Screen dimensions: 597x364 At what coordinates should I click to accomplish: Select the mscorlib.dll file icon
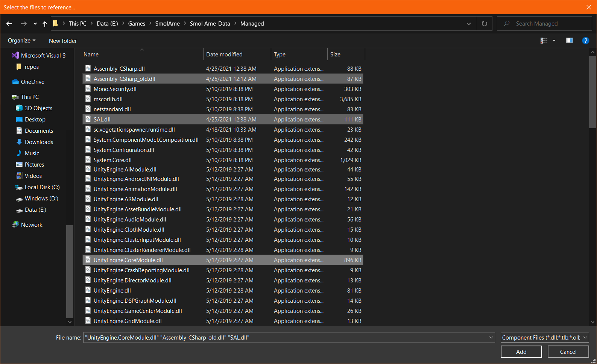pyautogui.click(x=88, y=99)
